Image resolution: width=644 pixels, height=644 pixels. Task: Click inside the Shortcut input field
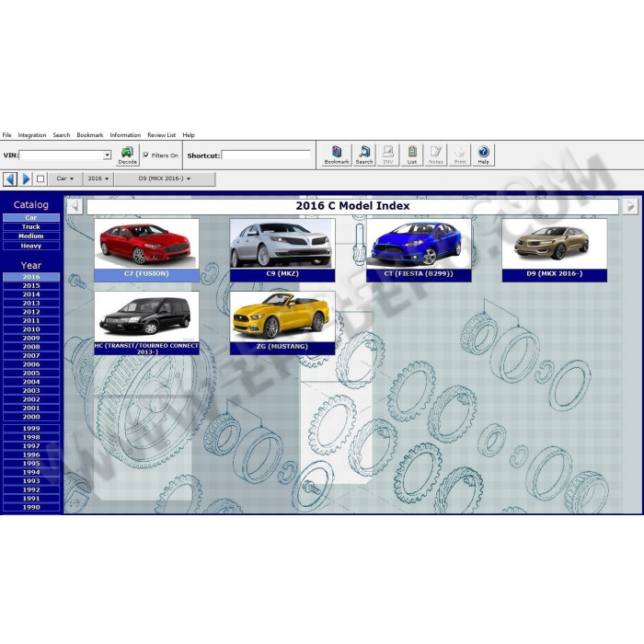[266, 155]
